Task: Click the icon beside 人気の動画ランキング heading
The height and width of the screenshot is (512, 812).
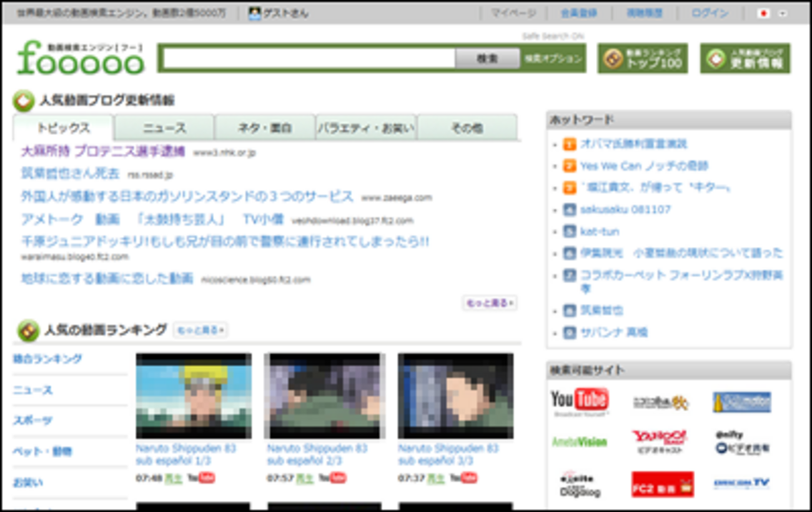Action: point(28,331)
